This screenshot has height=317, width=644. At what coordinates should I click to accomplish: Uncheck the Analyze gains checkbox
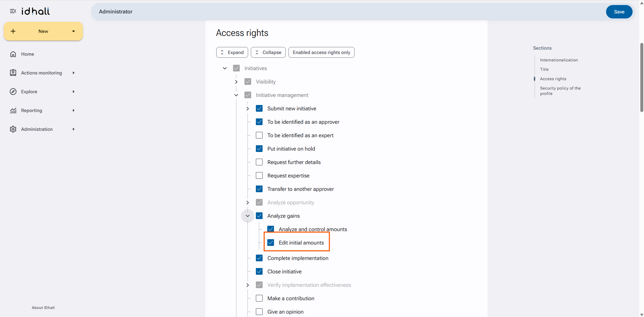[259, 216]
